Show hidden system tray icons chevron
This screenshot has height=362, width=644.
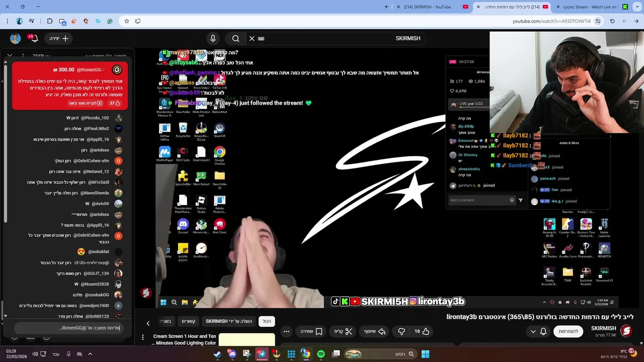point(90,354)
